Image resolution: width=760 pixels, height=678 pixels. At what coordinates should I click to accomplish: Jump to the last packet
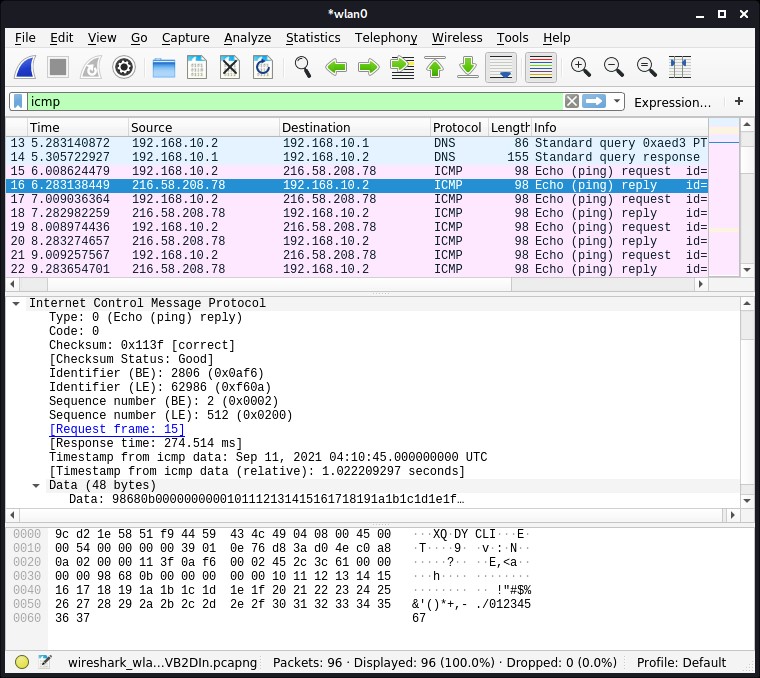[468, 67]
